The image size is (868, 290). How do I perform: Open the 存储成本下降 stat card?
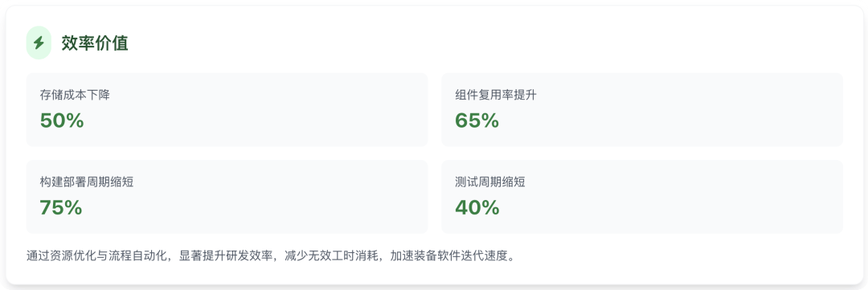point(227,109)
